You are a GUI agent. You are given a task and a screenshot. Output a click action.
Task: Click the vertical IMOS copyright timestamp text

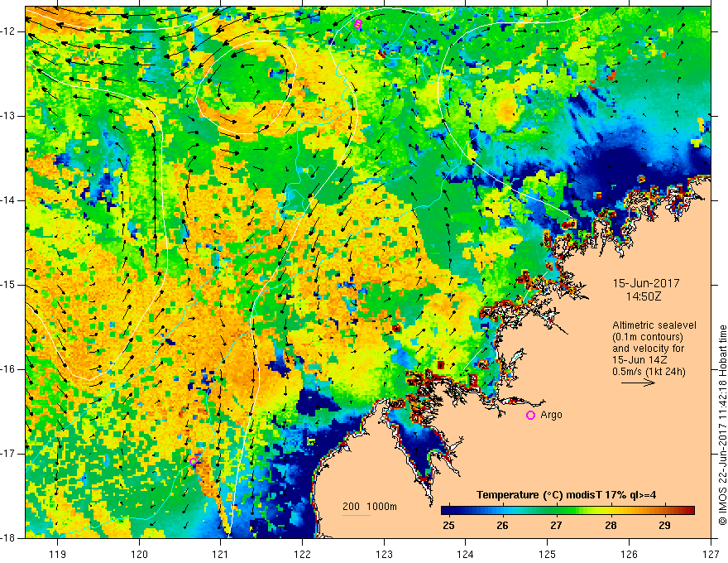click(722, 425)
